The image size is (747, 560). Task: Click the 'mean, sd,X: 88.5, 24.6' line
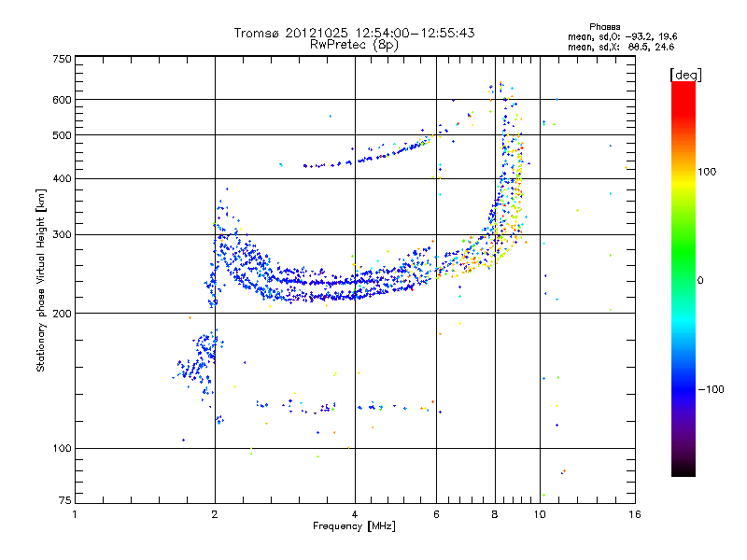[621, 47]
